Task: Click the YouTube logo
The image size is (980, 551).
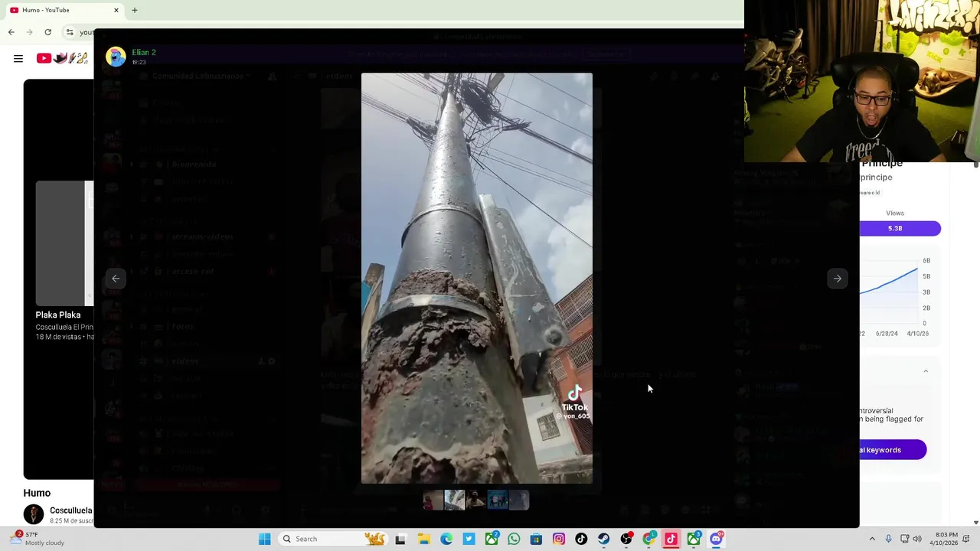Action: pos(62,58)
